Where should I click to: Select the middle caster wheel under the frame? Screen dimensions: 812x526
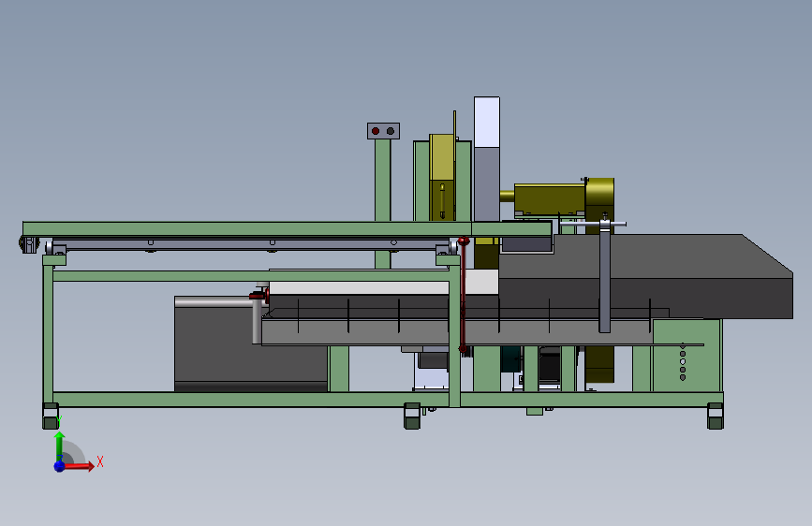pyautogui.click(x=412, y=416)
